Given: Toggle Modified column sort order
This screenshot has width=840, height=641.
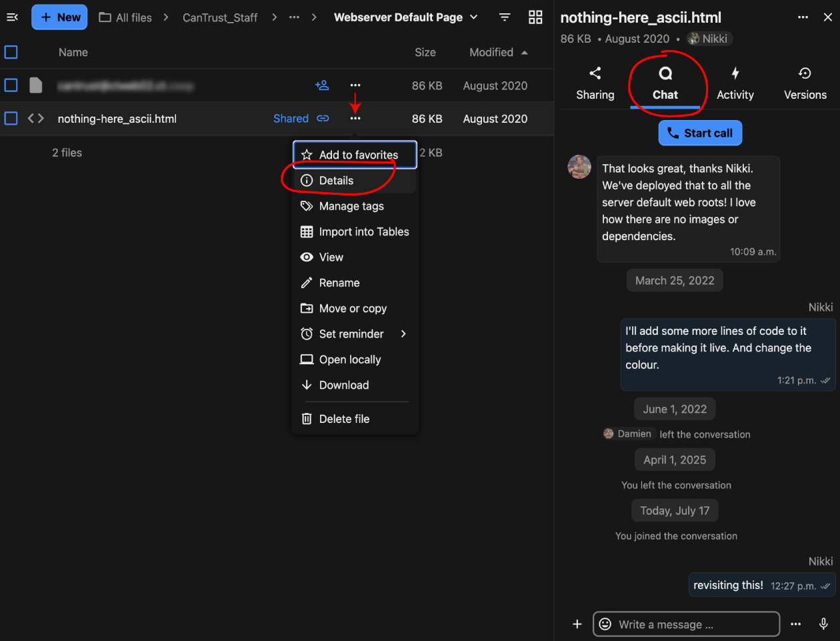Looking at the screenshot, I should [498, 52].
